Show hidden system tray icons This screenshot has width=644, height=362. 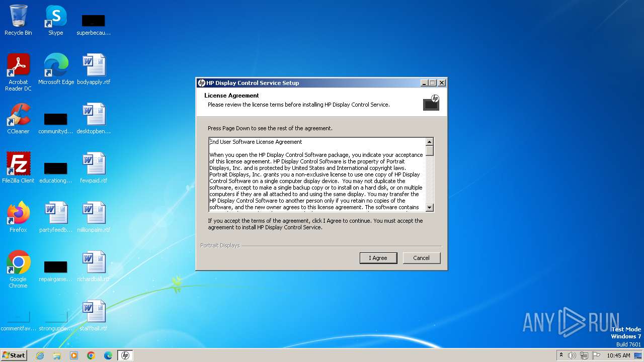[561, 355]
